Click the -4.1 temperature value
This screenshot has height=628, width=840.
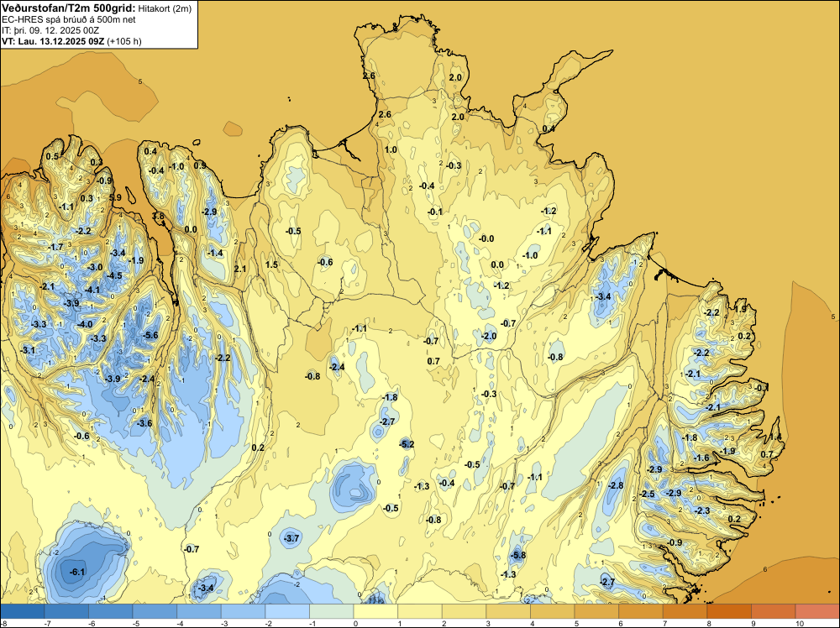click(x=92, y=290)
